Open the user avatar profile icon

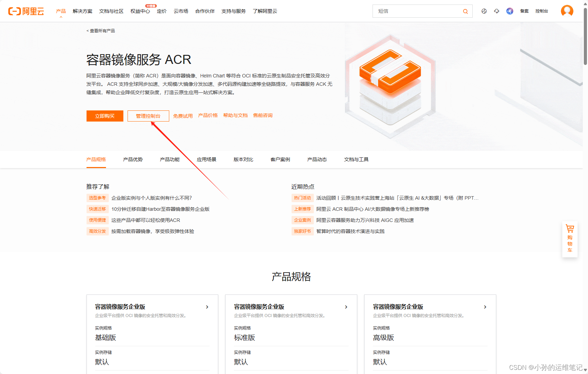tap(567, 11)
